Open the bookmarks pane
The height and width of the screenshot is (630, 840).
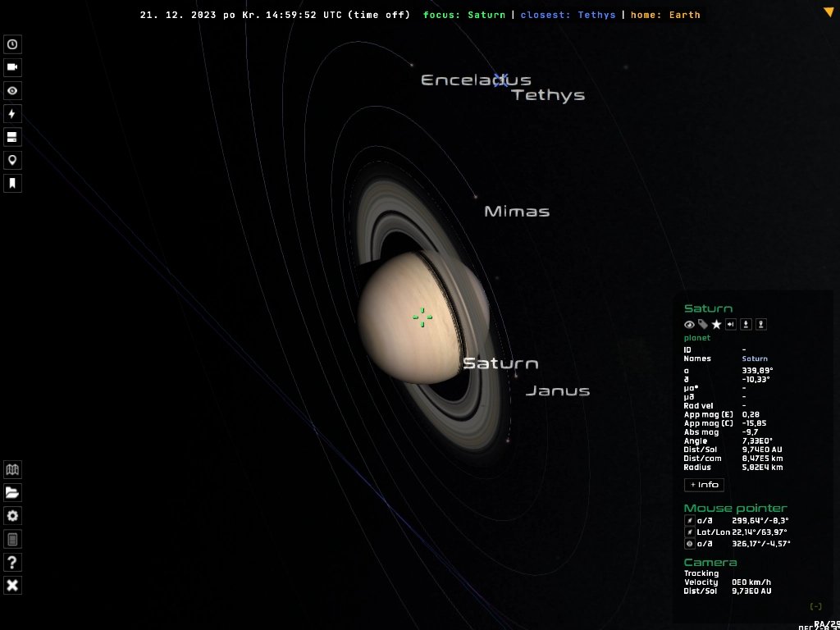(12, 182)
